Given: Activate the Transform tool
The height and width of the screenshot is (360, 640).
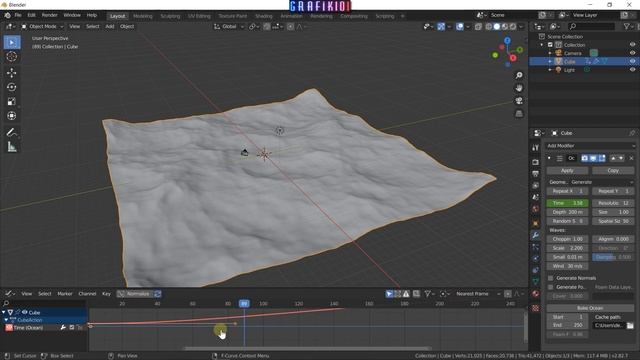Looking at the screenshot, I should pyautogui.click(x=12, y=116).
